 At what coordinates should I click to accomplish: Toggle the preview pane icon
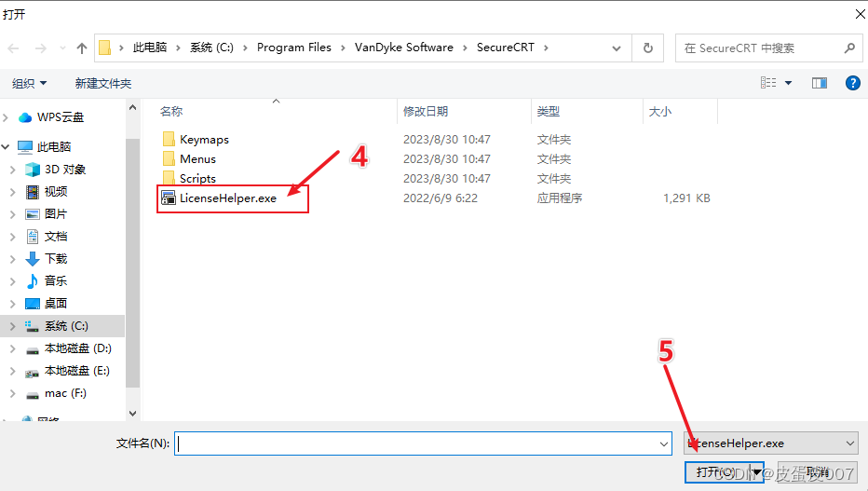click(x=820, y=83)
